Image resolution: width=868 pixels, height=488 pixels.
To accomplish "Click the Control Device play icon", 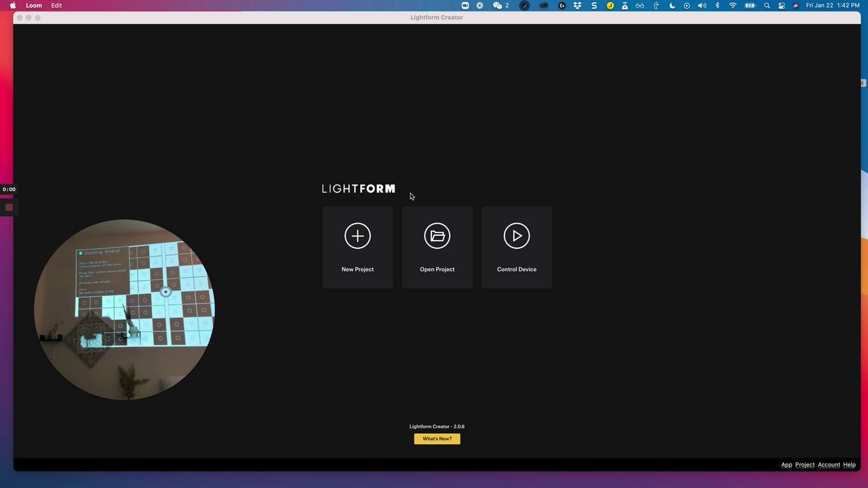I will coord(517,236).
